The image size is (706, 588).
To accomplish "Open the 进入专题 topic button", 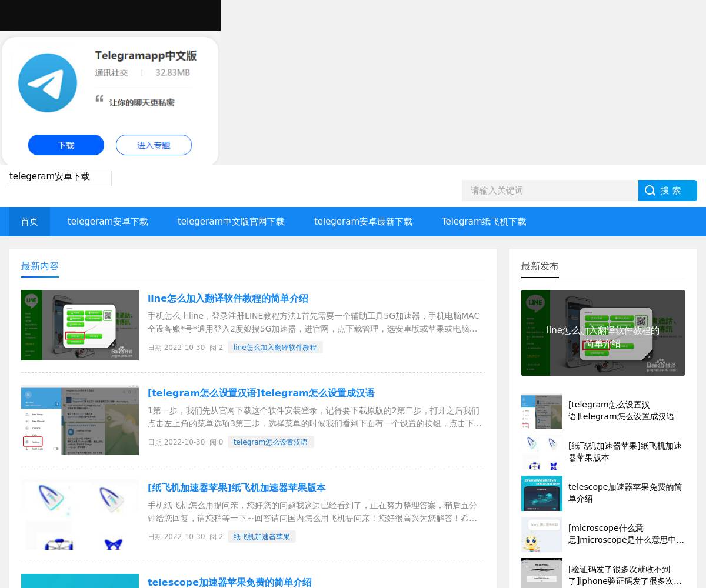I will [x=154, y=145].
